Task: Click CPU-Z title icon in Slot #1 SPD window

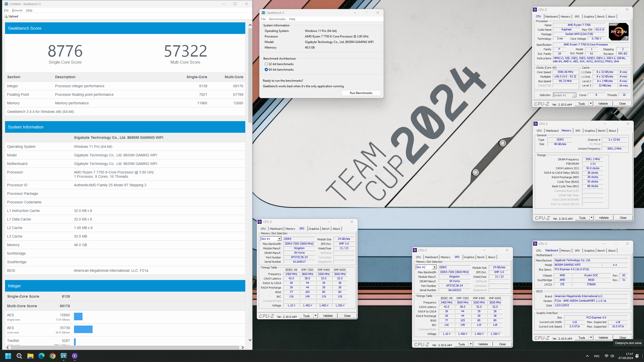Action: tap(260, 222)
